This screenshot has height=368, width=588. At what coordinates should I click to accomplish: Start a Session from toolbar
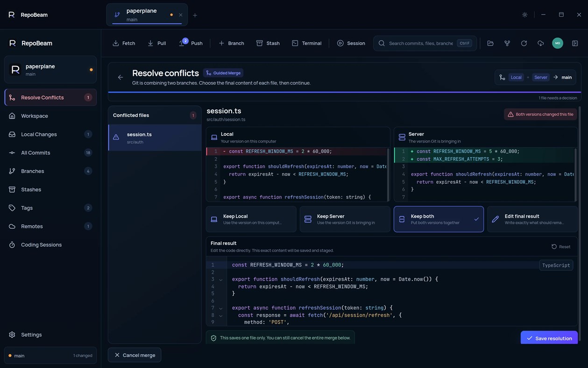[351, 43]
